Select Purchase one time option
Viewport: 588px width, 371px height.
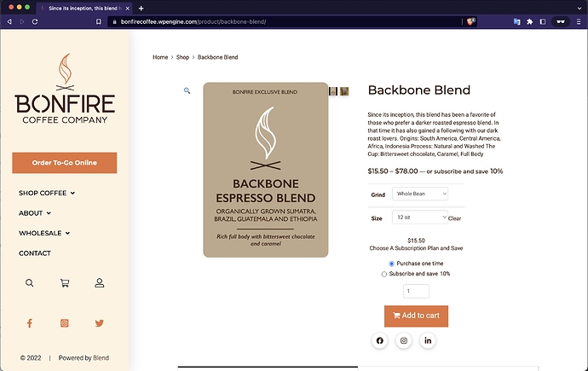click(392, 264)
